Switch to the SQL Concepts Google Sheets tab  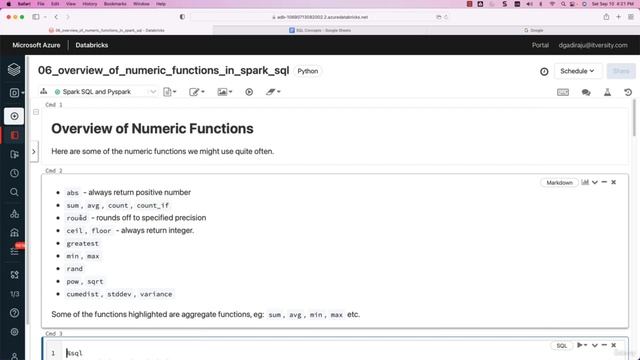coord(320,30)
